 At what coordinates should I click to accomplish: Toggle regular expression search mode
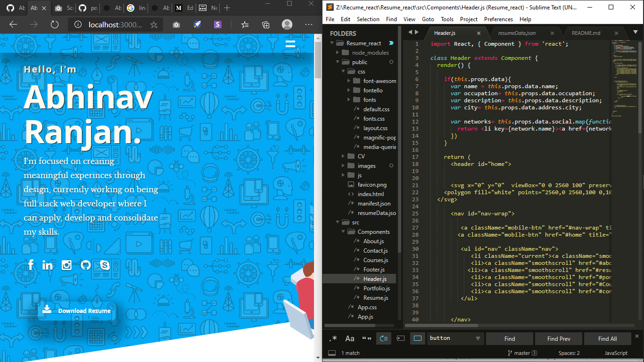pyautogui.click(x=333, y=338)
